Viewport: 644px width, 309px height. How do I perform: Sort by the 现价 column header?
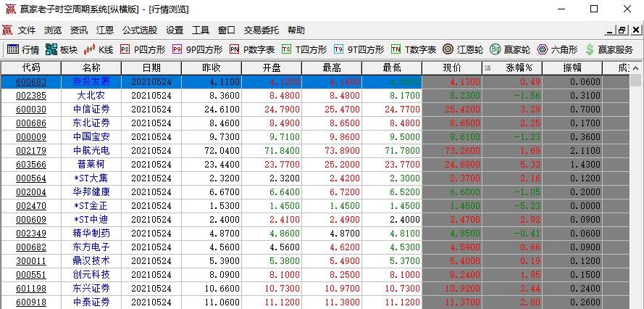tap(452, 68)
